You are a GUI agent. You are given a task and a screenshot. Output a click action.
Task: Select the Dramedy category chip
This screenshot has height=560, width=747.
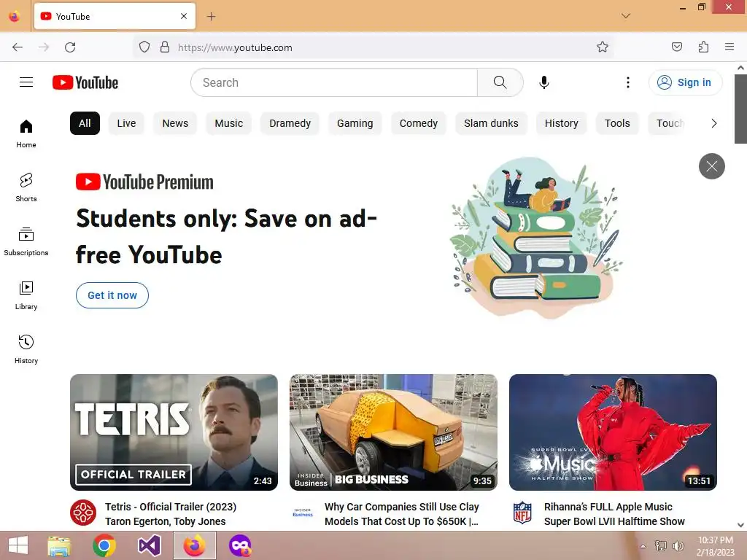click(x=290, y=123)
